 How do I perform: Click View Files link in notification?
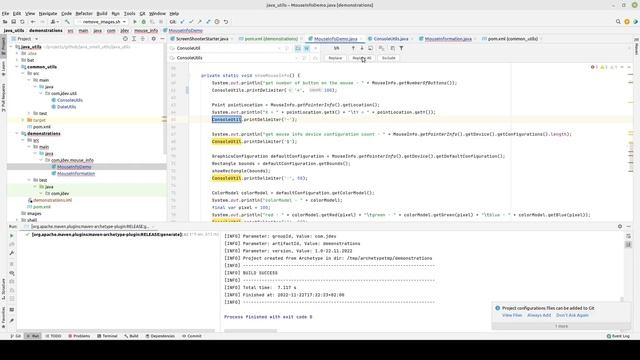pos(512,315)
